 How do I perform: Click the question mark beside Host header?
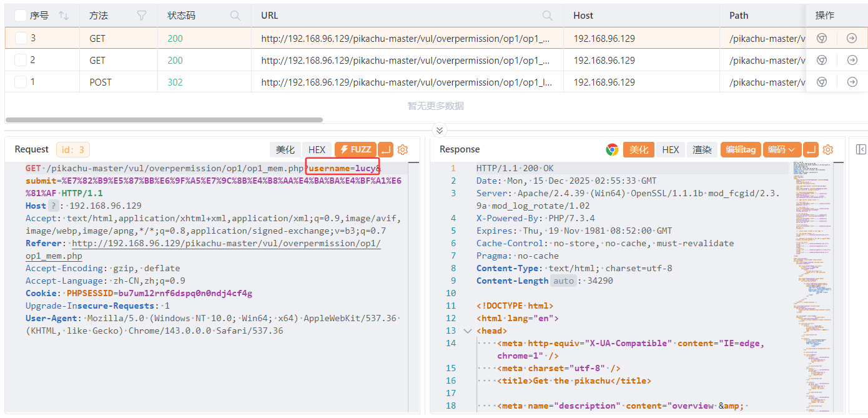point(54,206)
